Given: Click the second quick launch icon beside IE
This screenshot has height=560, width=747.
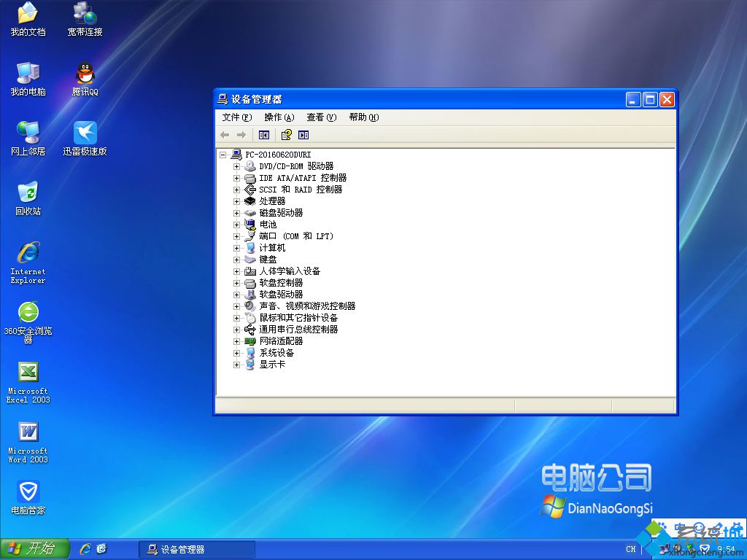Looking at the screenshot, I should (102, 549).
